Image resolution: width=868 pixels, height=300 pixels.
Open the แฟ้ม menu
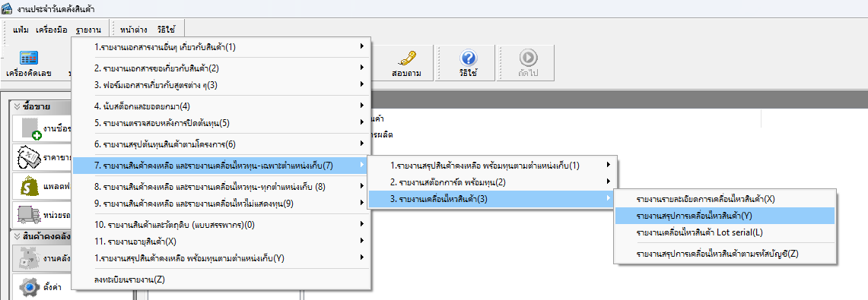(x=21, y=30)
